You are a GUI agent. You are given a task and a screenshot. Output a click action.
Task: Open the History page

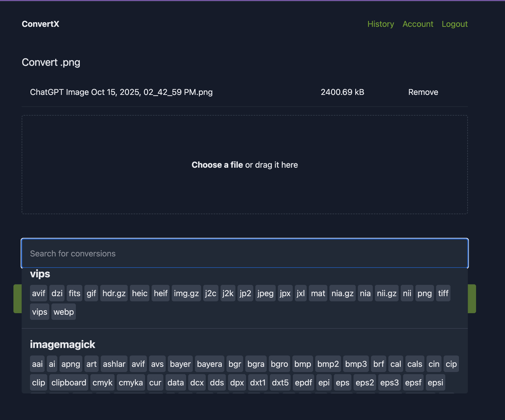click(380, 24)
